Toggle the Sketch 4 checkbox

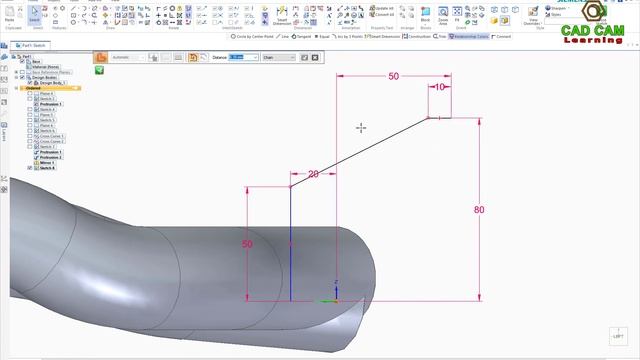pos(30,109)
